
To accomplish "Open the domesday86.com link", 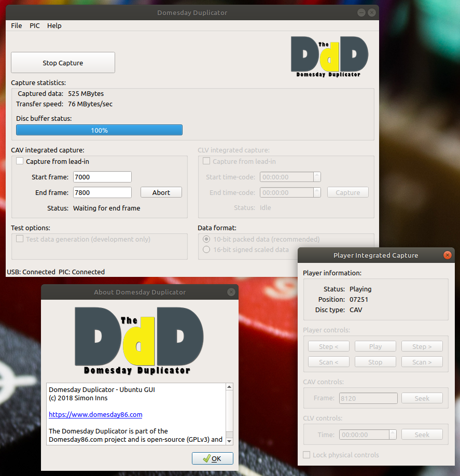I will click(95, 414).
